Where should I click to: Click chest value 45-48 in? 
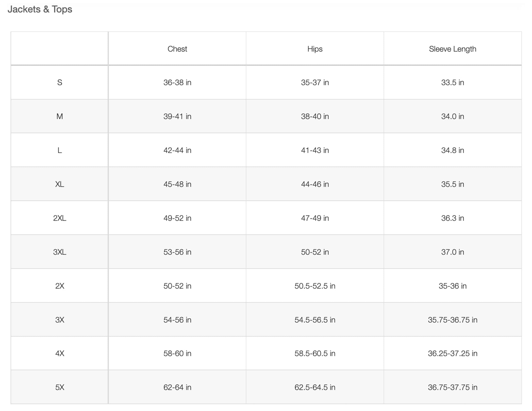[177, 184]
